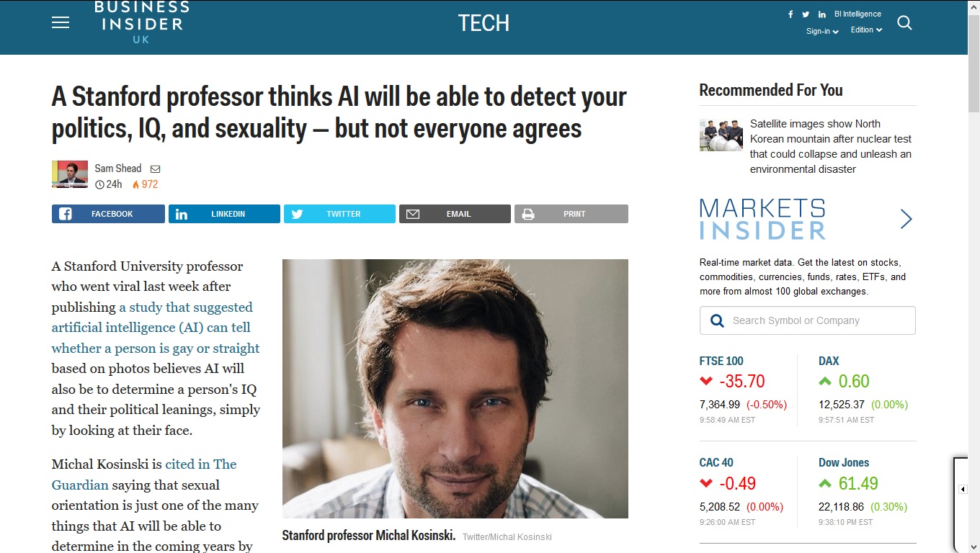The width and height of the screenshot is (980, 553).
Task: Share the article on Twitter
Action: coord(339,214)
